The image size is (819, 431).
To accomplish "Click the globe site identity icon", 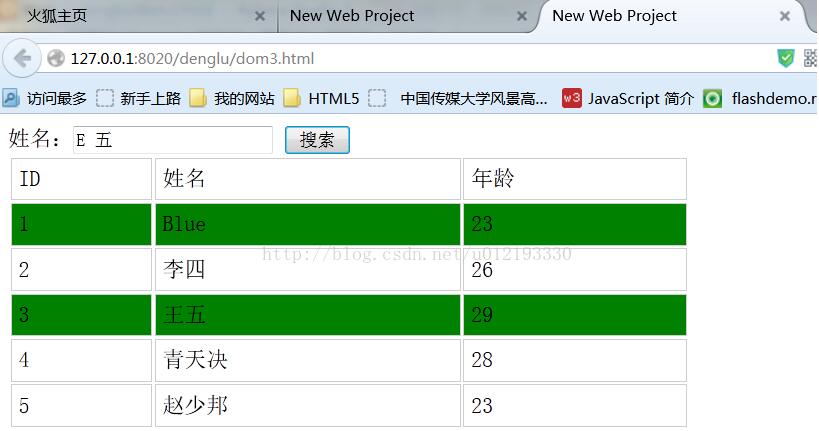I will (56, 59).
